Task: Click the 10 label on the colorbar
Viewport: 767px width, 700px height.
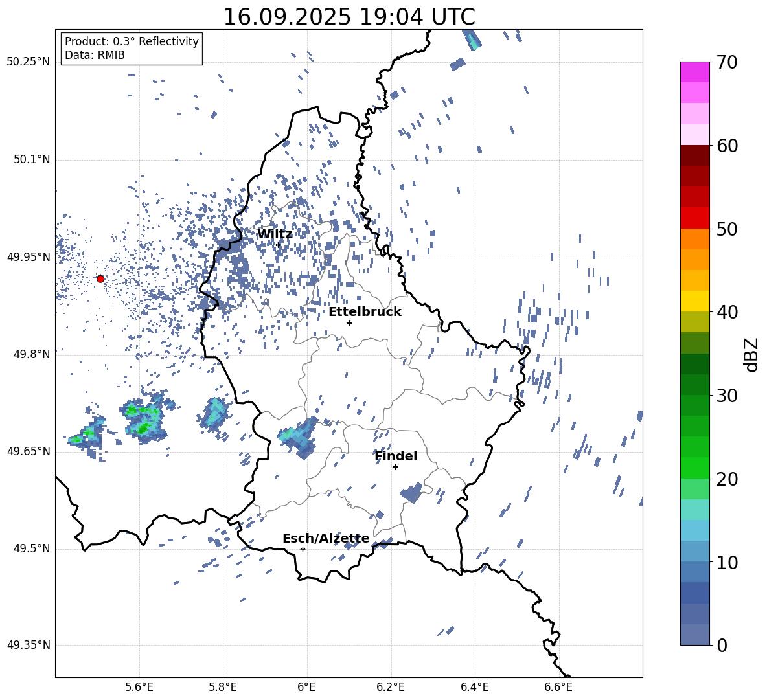Action: 726,562
